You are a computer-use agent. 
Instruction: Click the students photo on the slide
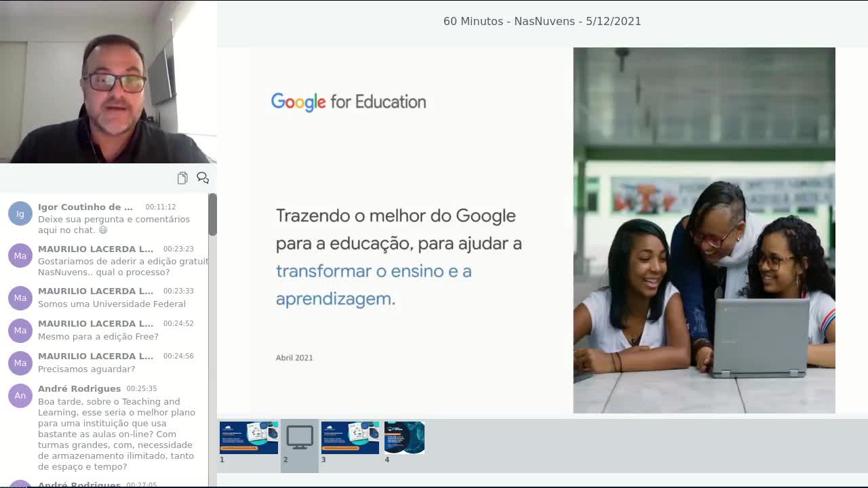point(704,230)
